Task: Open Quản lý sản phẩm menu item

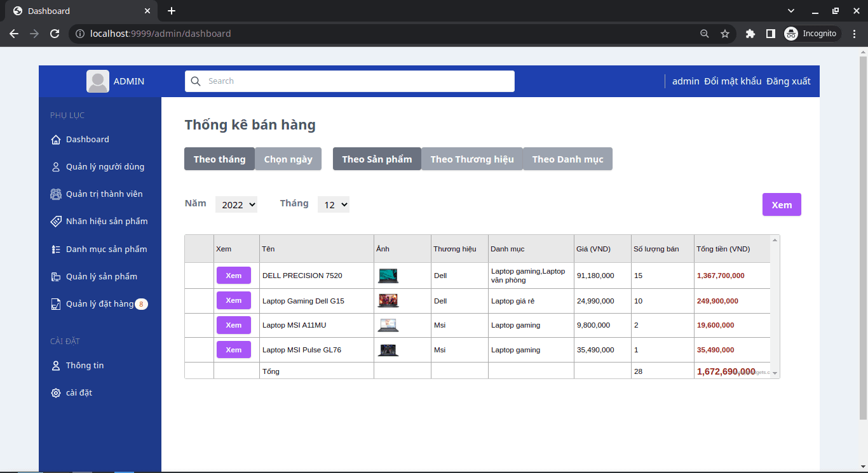Action: coord(102,277)
